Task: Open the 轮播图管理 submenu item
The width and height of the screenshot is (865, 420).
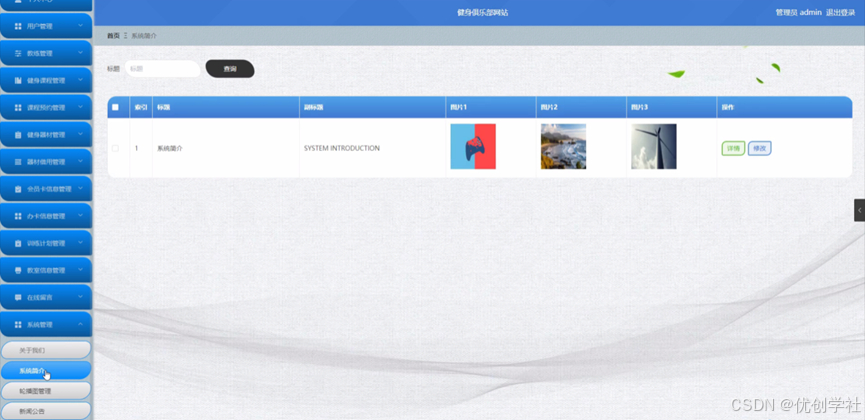Action: (46, 391)
